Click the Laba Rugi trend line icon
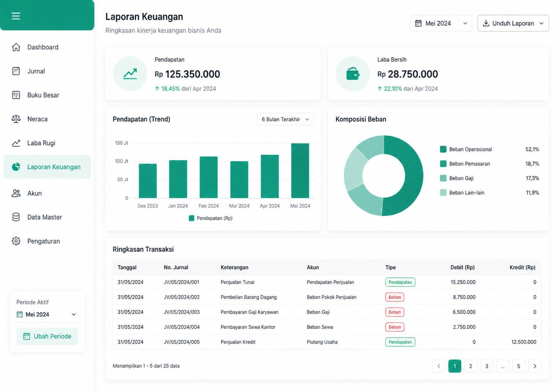Screen dimensions: 560x392 (16, 143)
